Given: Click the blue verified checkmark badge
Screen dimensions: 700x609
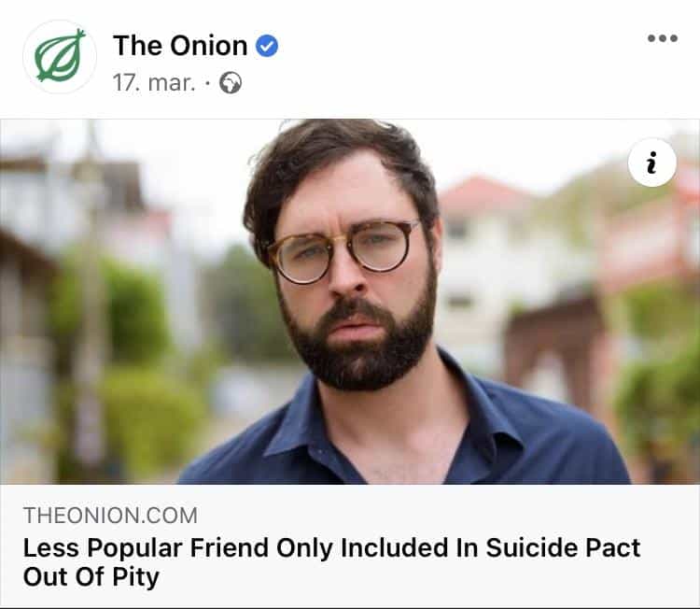Looking at the screenshot, I should pos(267,46).
